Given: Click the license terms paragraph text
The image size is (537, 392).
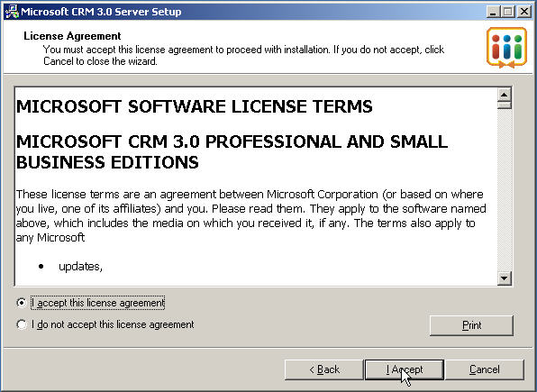Looking at the screenshot, I should point(250,216).
